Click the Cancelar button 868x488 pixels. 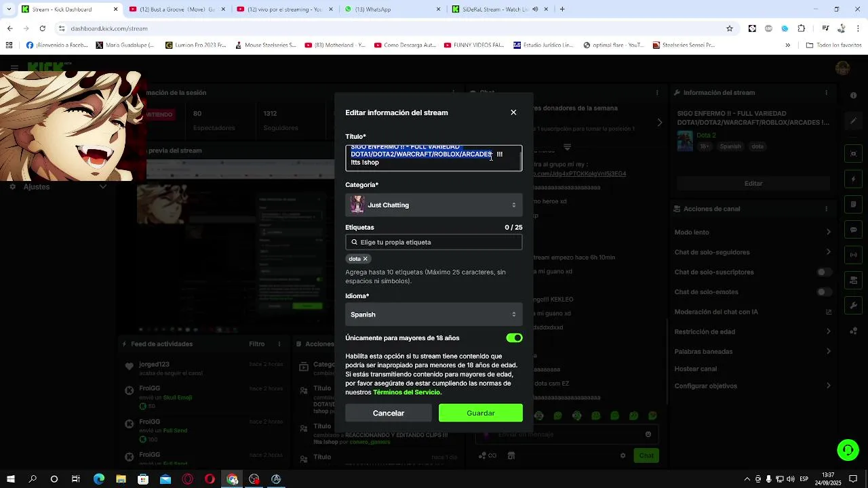(389, 413)
